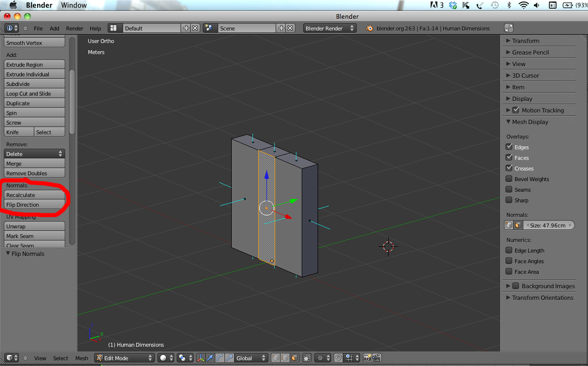Enable the Background Images checkbox
588x366 pixels.
pos(516,286)
